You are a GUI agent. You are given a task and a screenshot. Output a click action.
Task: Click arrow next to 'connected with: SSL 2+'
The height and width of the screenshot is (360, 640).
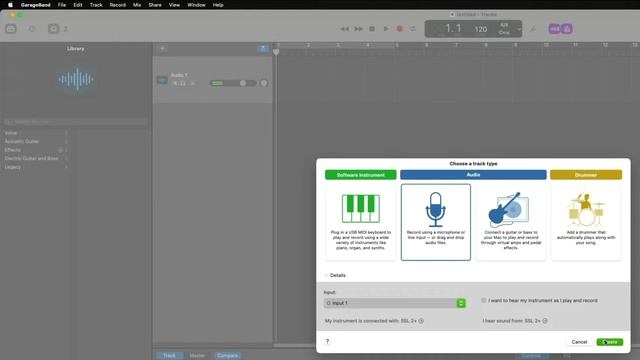421,321
